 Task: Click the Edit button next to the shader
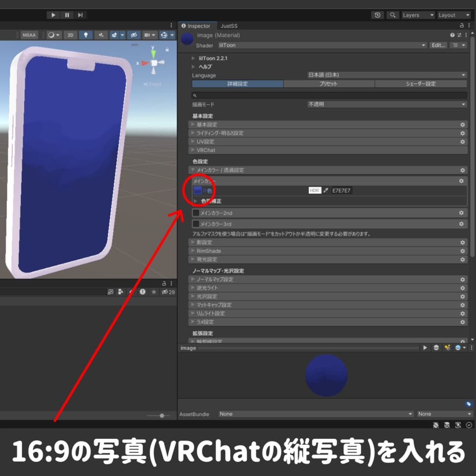(437, 45)
